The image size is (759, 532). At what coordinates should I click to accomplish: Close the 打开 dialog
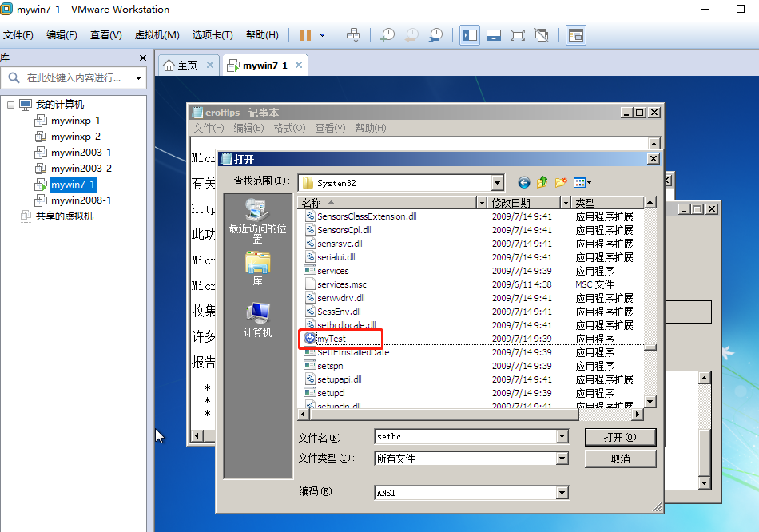click(x=653, y=158)
